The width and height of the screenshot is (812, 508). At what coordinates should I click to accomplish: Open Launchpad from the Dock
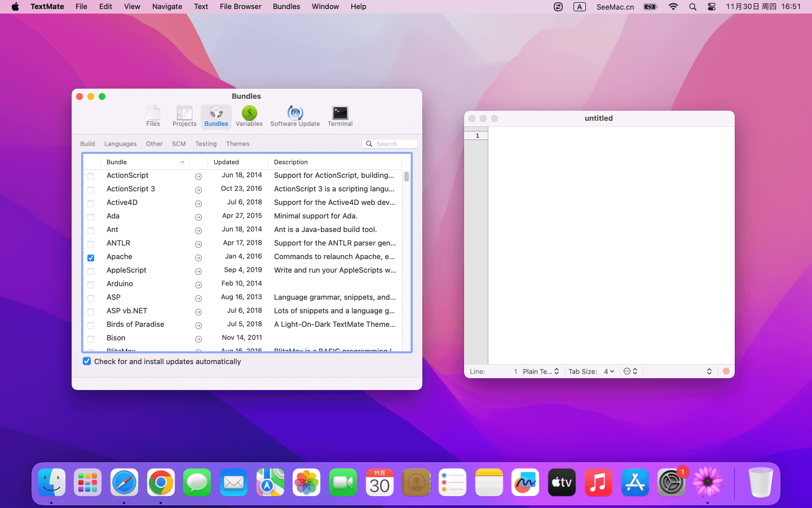(88, 483)
